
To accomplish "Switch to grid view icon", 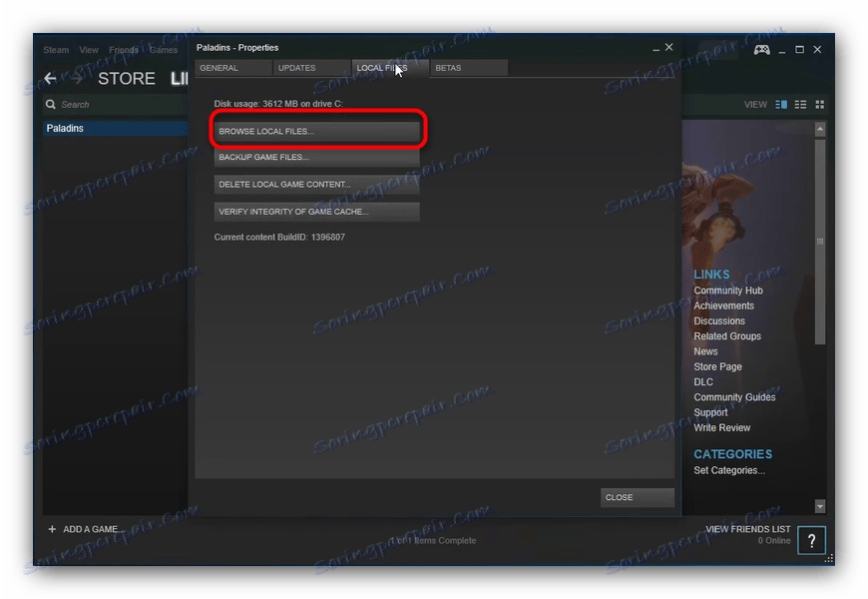I will [x=820, y=104].
